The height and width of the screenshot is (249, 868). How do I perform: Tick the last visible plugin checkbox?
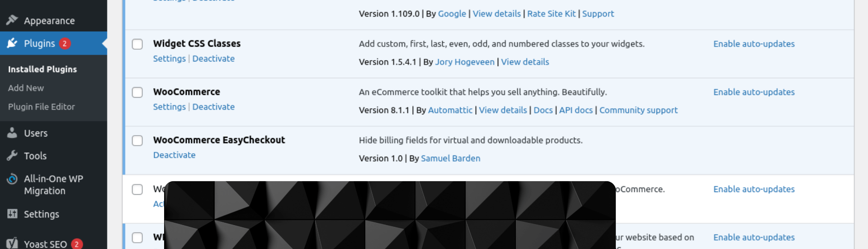tap(137, 238)
